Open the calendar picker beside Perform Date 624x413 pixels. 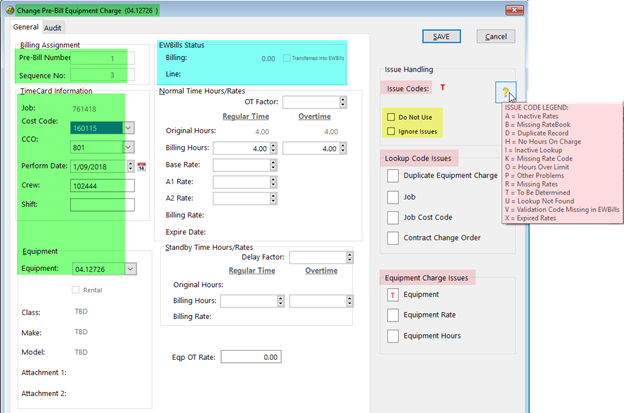142,167
